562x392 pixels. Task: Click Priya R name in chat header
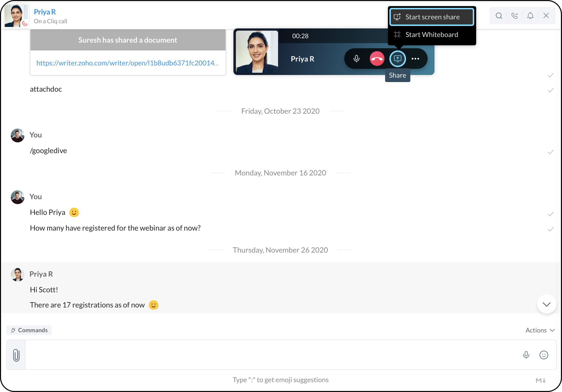[x=45, y=12]
